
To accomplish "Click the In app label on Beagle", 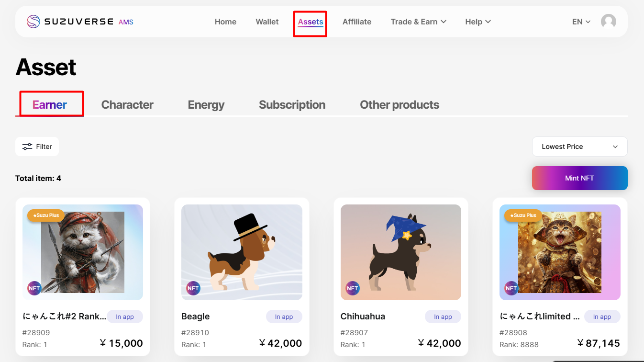I will click(x=284, y=317).
